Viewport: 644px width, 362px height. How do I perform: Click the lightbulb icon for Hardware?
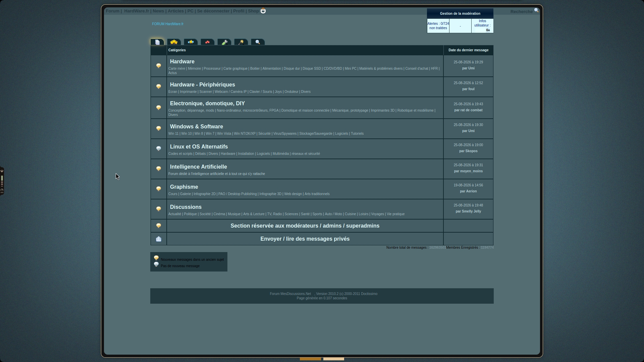[159, 66]
